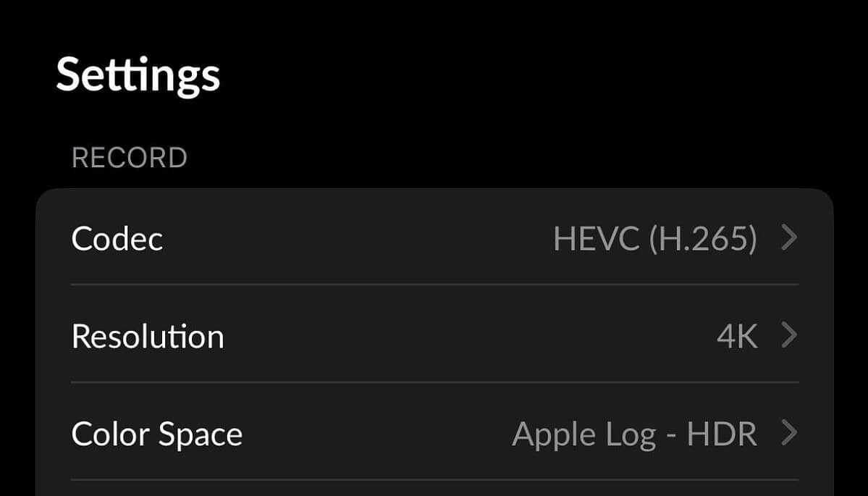Screen dimensions: 868x496
Task: Click the 4K resolution value
Action: [x=737, y=336]
